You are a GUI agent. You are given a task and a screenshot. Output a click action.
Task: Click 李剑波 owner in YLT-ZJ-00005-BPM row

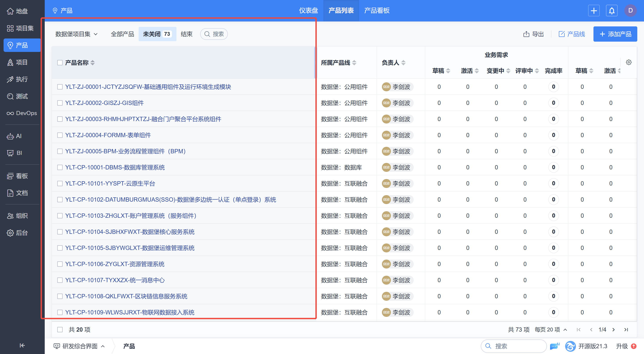[x=398, y=151]
